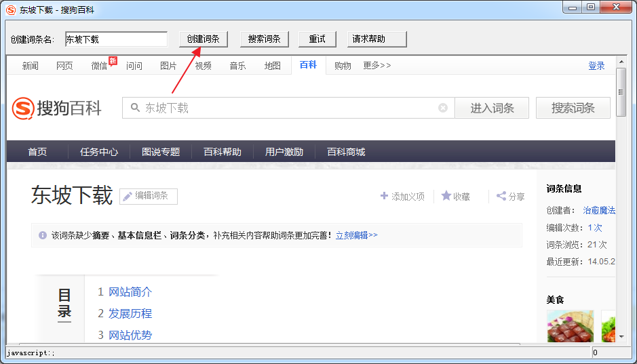637x364 pixels.
Task: Click the pencil icon on 编辑词条
Action: (x=128, y=197)
